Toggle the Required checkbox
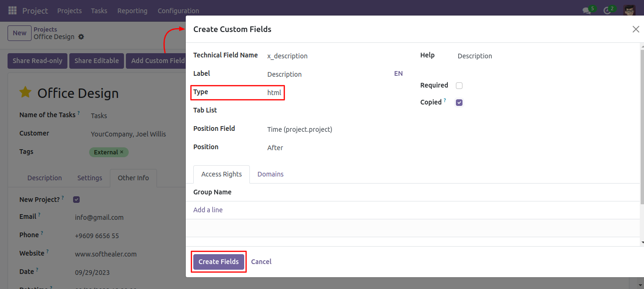644x289 pixels. coord(459,86)
